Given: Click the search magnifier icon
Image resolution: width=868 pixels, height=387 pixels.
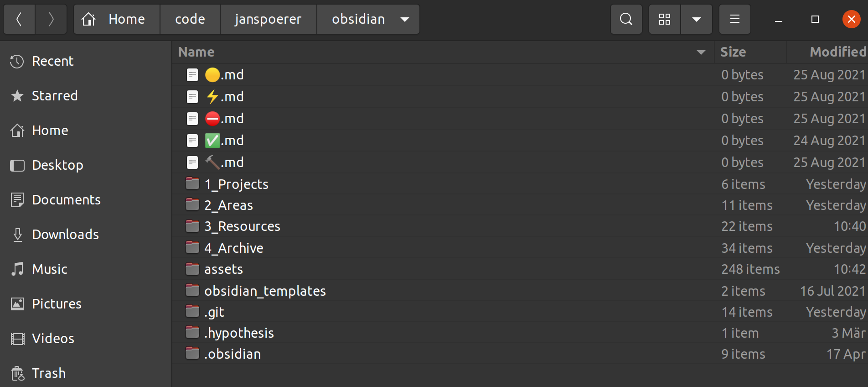Looking at the screenshot, I should pyautogui.click(x=626, y=19).
